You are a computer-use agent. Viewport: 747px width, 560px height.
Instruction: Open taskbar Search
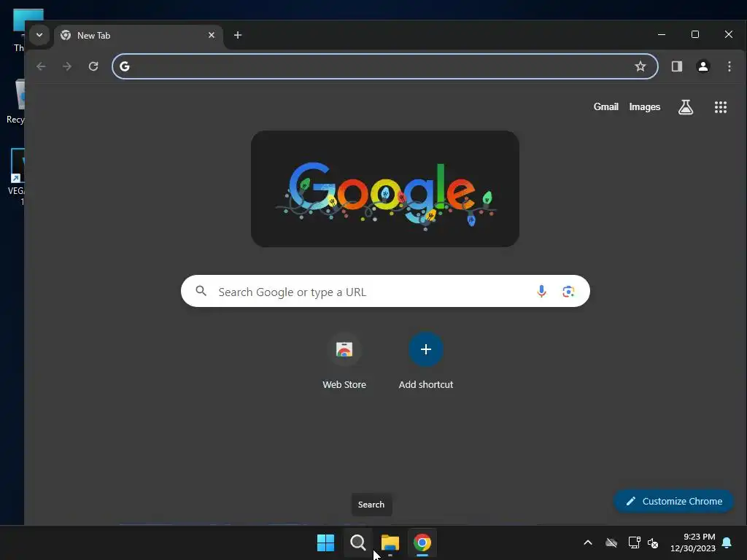coord(357,542)
